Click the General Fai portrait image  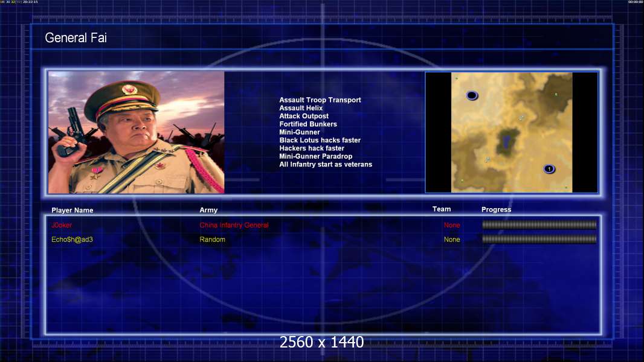pos(137,132)
